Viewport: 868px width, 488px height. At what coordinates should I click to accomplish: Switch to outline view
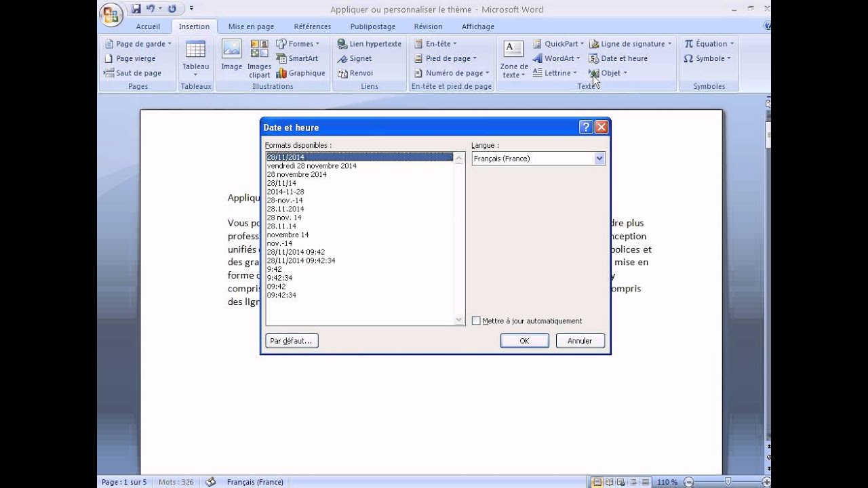(x=632, y=482)
